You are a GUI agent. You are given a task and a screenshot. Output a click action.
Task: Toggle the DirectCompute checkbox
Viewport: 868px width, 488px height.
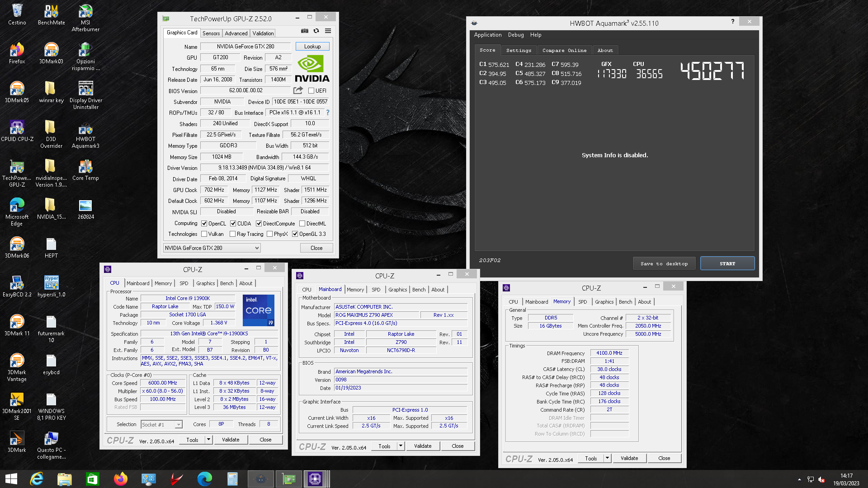pyautogui.click(x=259, y=224)
